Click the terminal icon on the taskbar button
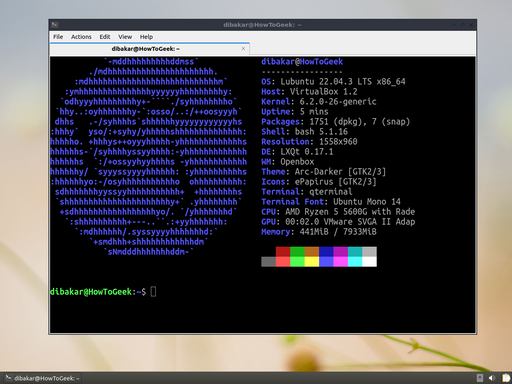This screenshot has height=384, width=512. pyautogui.click(x=8, y=378)
